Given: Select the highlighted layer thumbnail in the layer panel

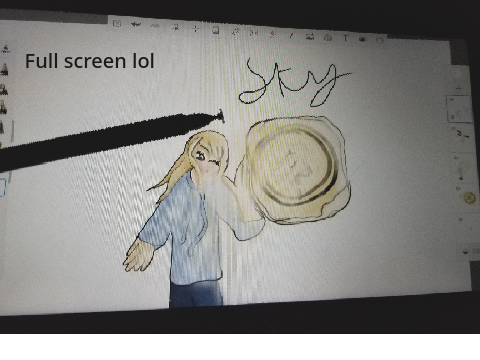Looking at the screenshot, I should 459,109.
